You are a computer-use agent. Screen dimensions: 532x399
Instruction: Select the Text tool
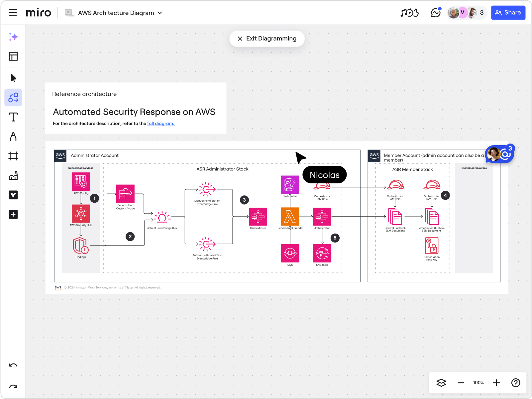coord(13,117)
